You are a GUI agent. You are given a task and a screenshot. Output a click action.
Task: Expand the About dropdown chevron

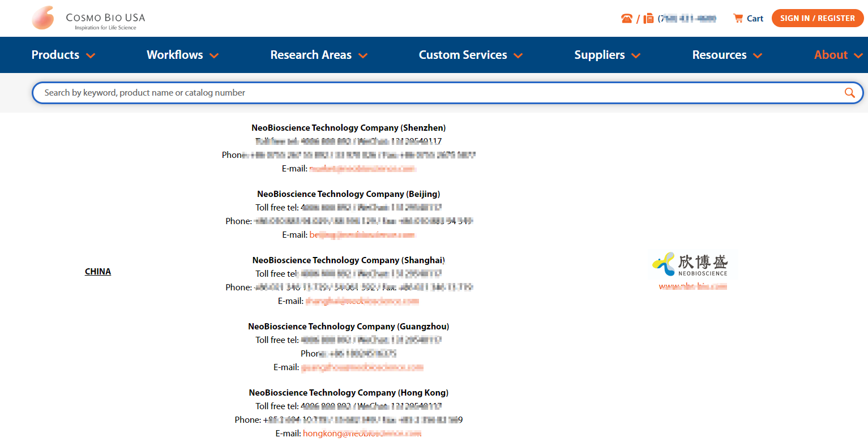click(858, 55)
